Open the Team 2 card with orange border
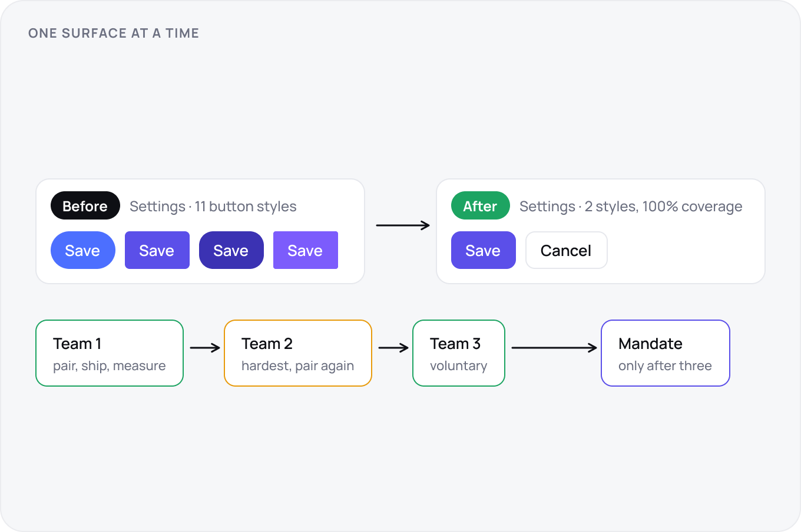The image size is (801, 532). 298,353
